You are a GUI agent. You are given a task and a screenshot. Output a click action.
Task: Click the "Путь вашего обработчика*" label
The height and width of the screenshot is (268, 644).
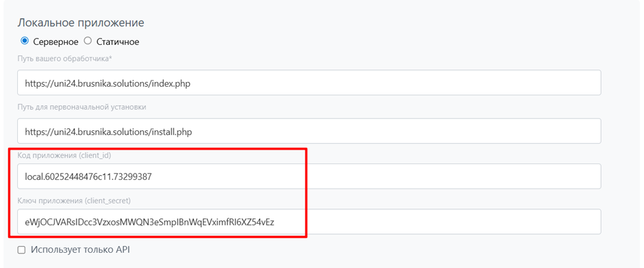pyautogui.click(x=65, y=59)
